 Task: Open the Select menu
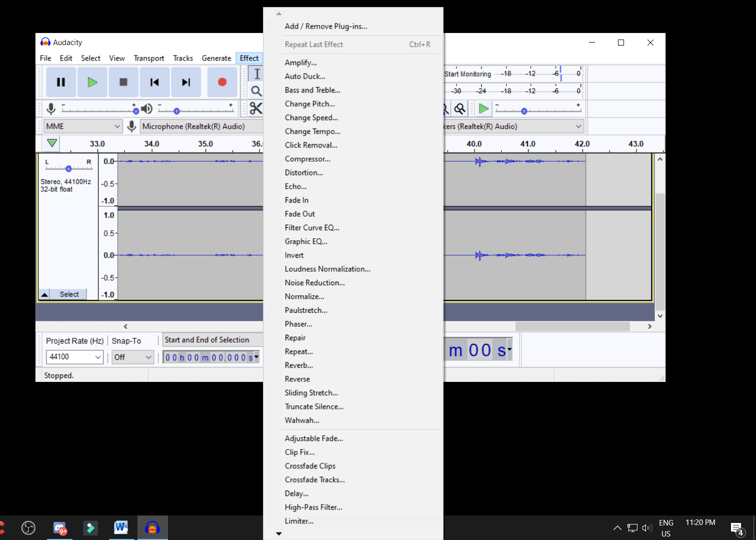click(x=90, y=58)
